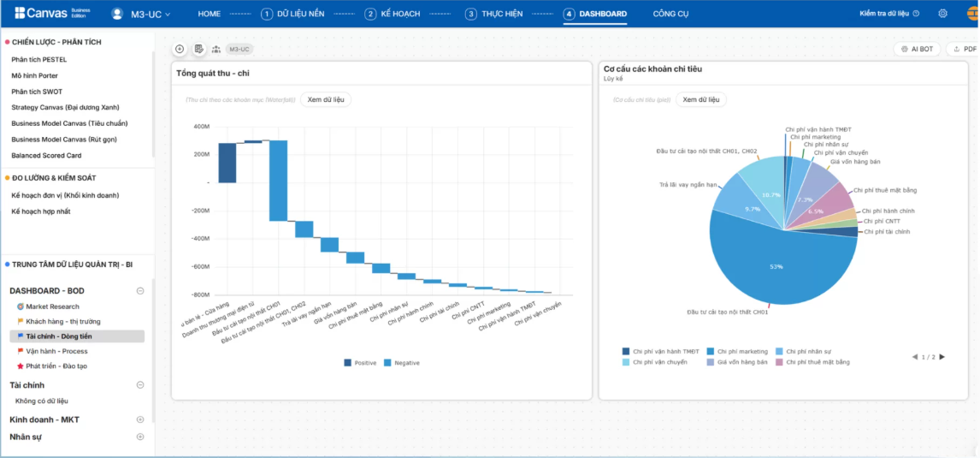Image resolution: width=980 pixels, height=458 pixels.
Task: Open Business Model Canvas (Tiêu chuẩn)
Action: (x=69, y=123)
